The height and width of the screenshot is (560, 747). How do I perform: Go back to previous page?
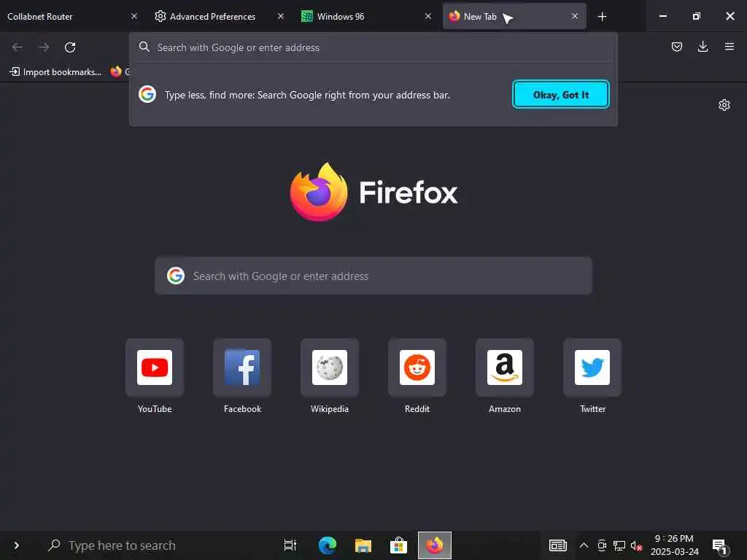pos(18,47)
